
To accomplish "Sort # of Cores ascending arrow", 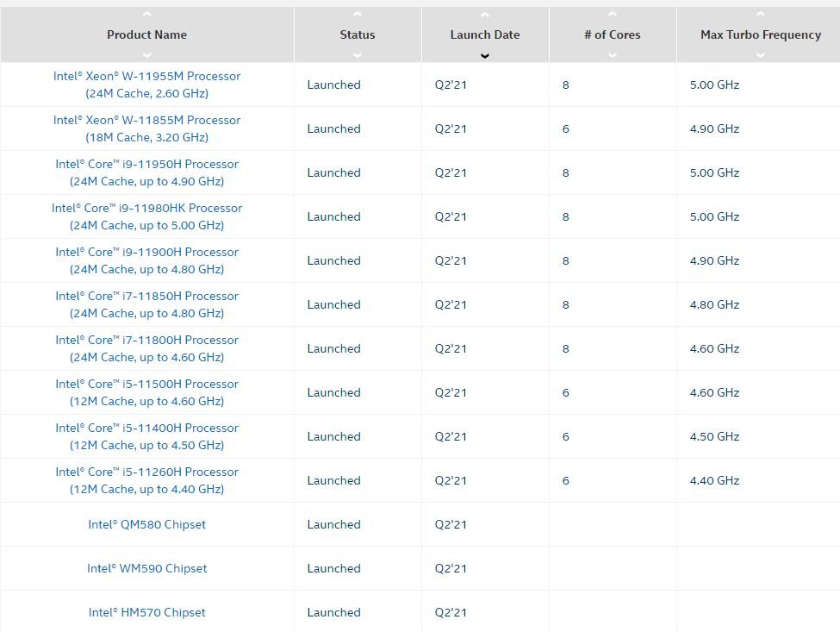I will pyautogui.click(x=613, y=15).
